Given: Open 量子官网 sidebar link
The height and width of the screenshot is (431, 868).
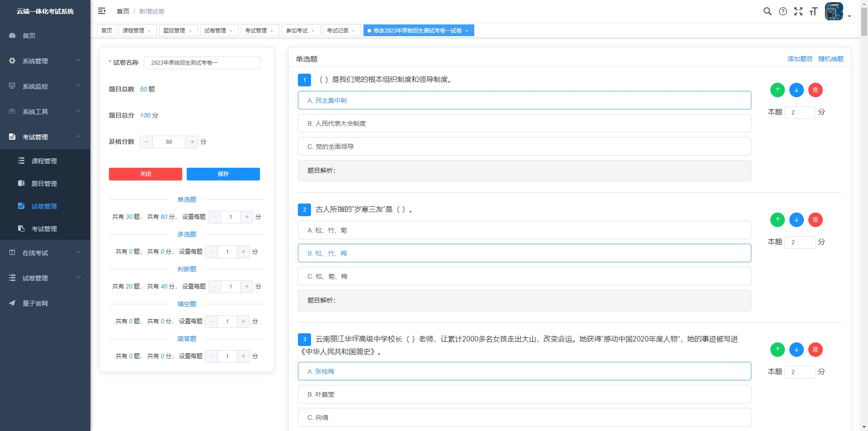Looking at the screenshot, I should (45, 303).
